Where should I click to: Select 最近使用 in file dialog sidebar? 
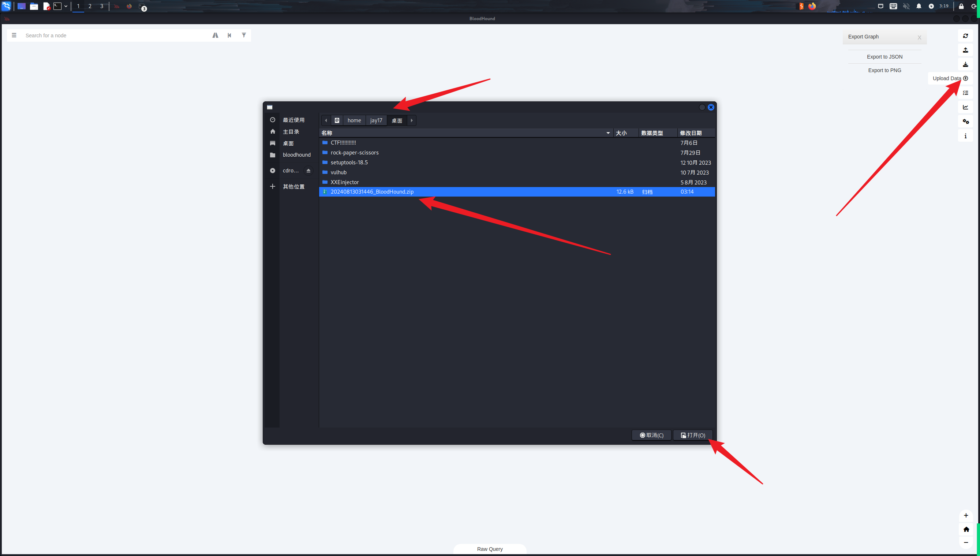click(293, 120)
